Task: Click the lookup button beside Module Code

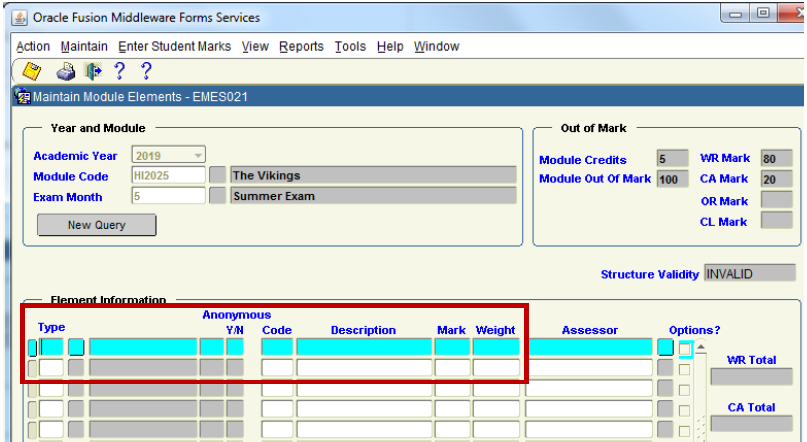Action: coord(218,175)
